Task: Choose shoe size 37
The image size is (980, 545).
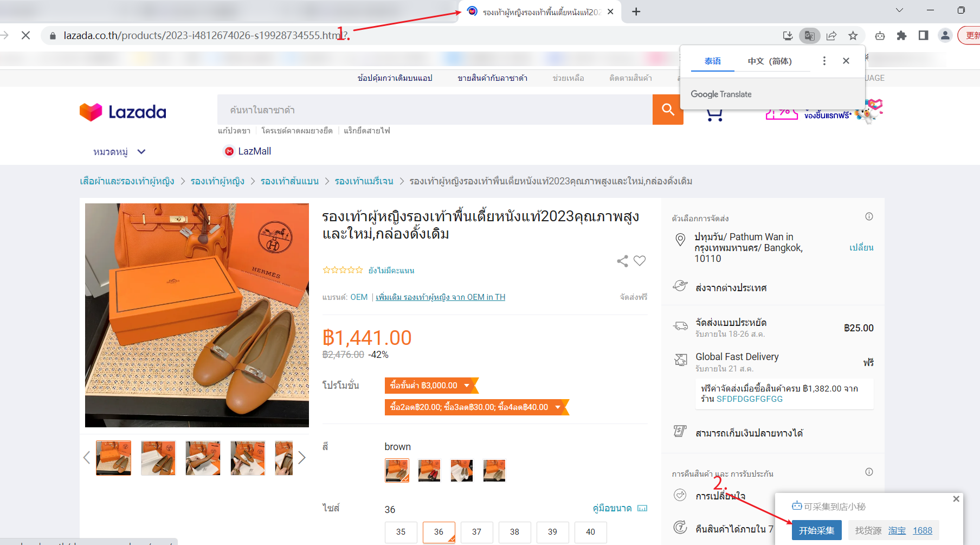Action: pyautogui.click(x=477, y=532)
